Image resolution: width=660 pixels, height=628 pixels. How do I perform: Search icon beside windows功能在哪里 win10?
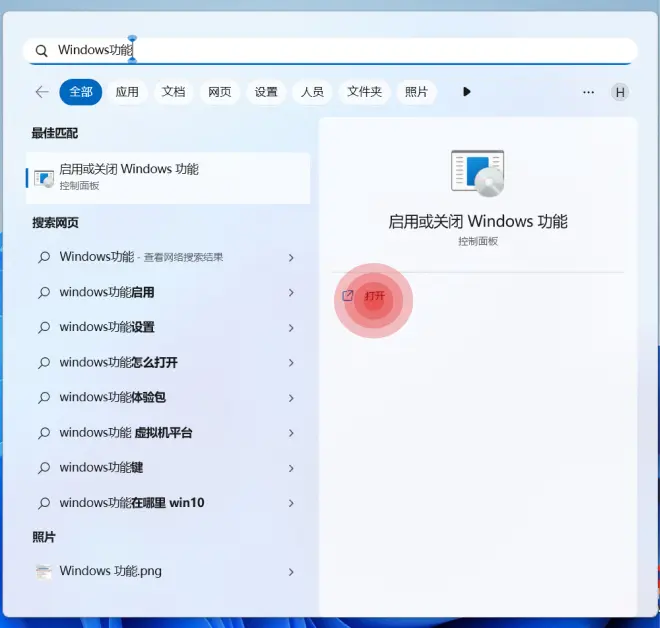tap(44, 503)
